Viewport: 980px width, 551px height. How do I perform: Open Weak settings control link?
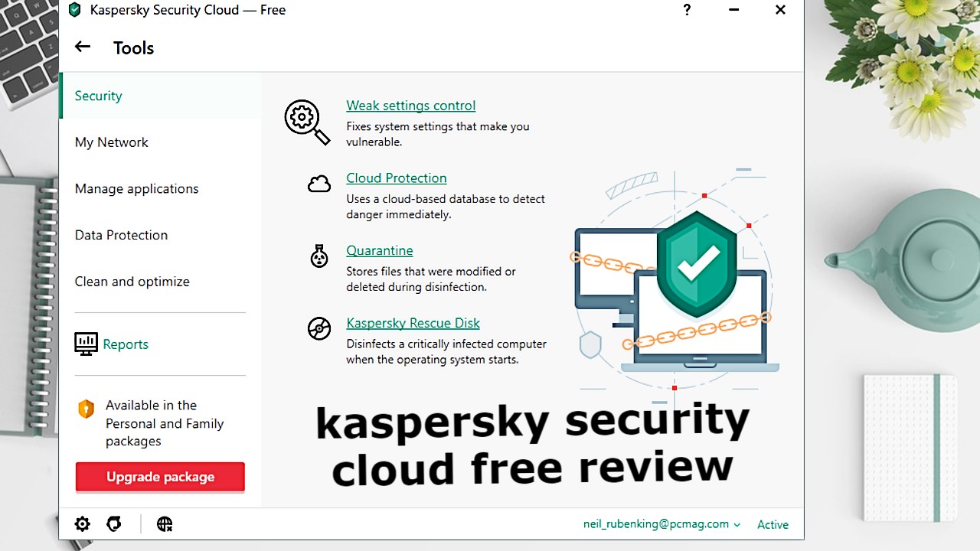coord(410,106)
